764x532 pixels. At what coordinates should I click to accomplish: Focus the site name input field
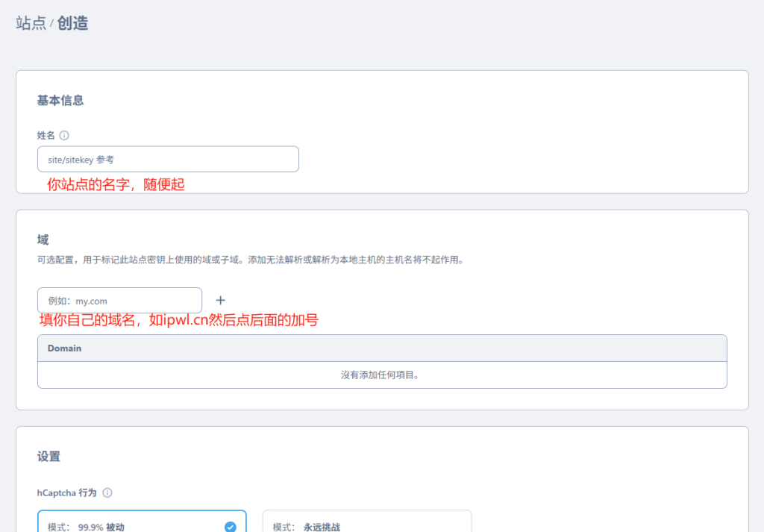click(168, 159)
